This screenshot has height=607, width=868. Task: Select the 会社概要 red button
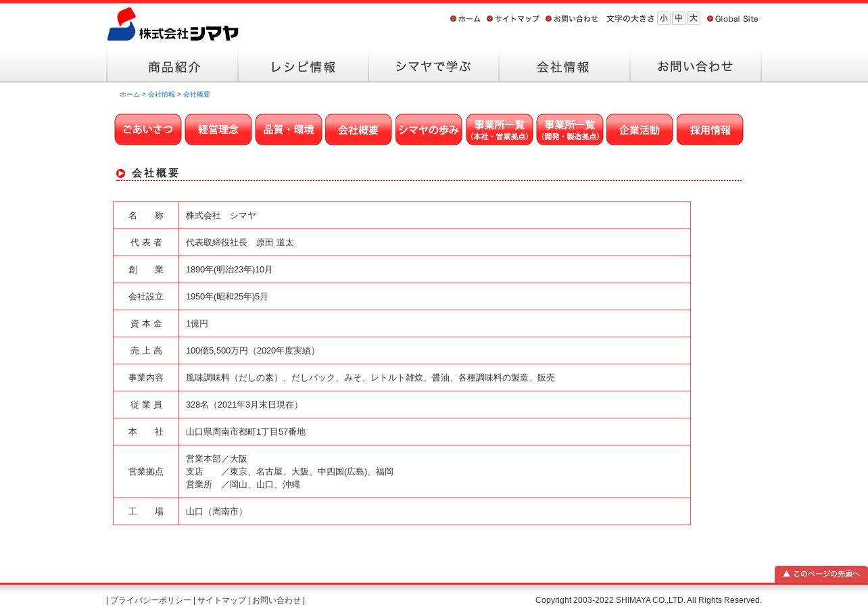358,129
